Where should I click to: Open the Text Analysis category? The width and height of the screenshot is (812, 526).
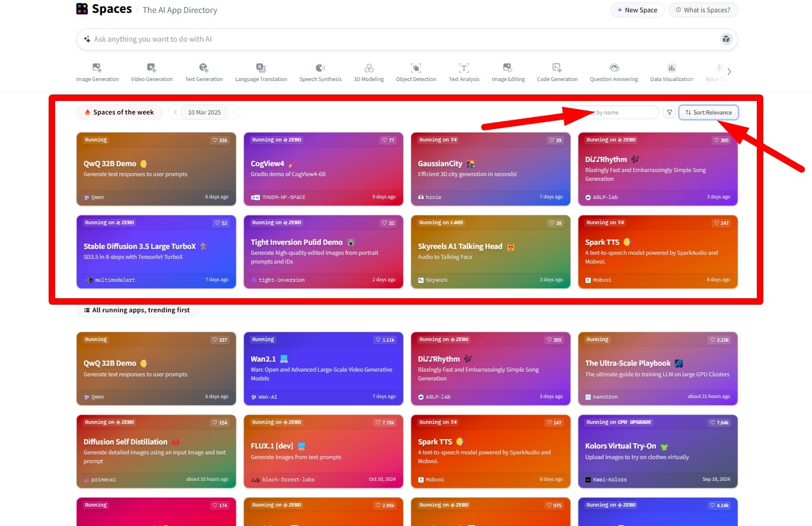464,72
